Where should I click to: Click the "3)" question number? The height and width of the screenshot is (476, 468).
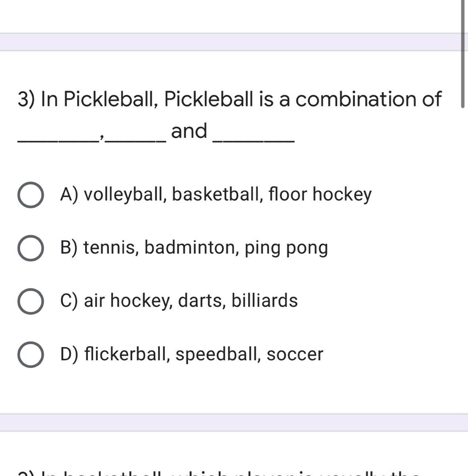click(27, 99)
